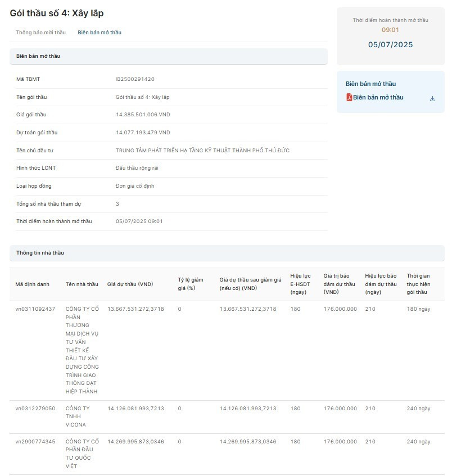
Task: Open the Biên bản mở thầu PDF link
Action: coord(378,97)
